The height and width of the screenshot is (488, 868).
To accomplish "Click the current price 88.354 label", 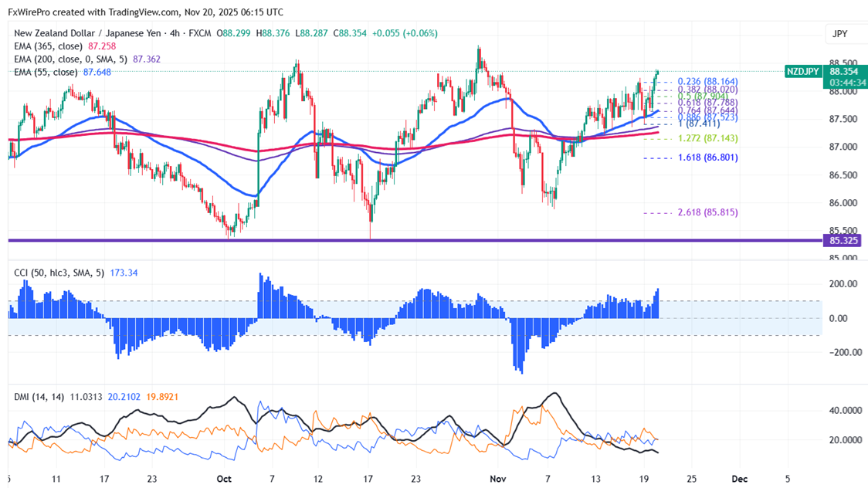I will click(x=844, y=71).
